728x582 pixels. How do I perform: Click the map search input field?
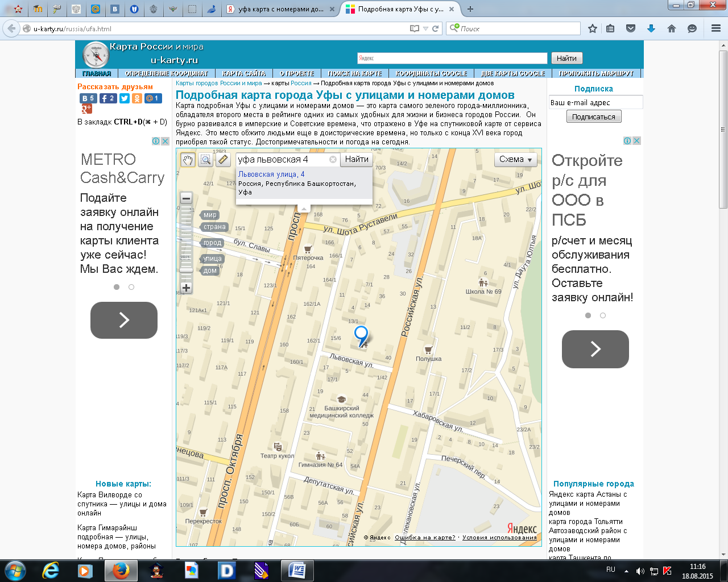point(283,160)
